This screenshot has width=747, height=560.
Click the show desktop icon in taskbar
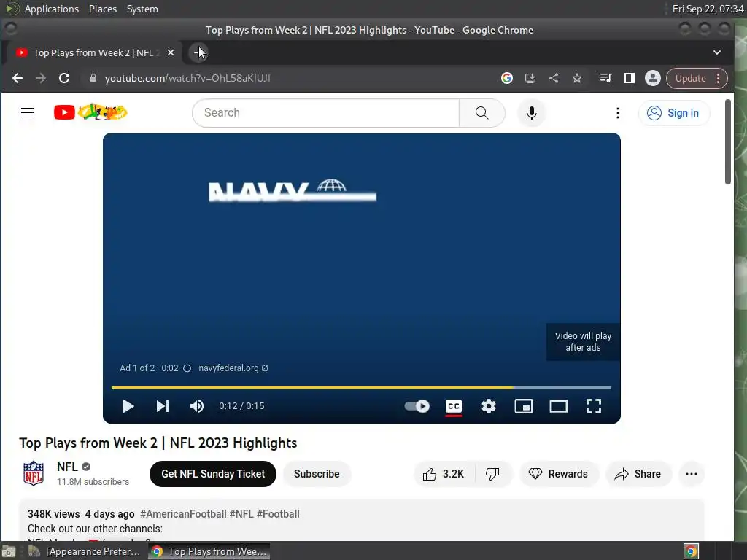click(x=9, y=551)
